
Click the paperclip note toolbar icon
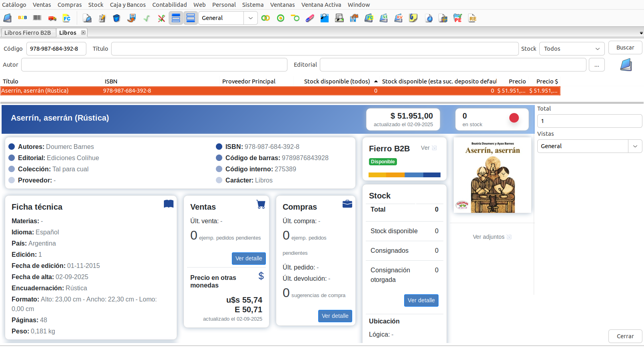(413, 18)
